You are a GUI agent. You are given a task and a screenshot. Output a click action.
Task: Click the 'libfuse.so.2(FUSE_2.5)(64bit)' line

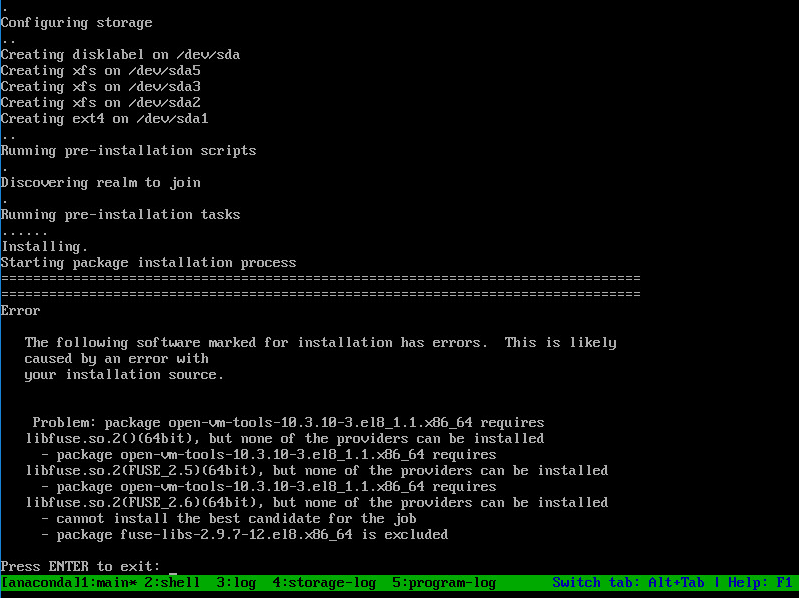coord(317,470)
